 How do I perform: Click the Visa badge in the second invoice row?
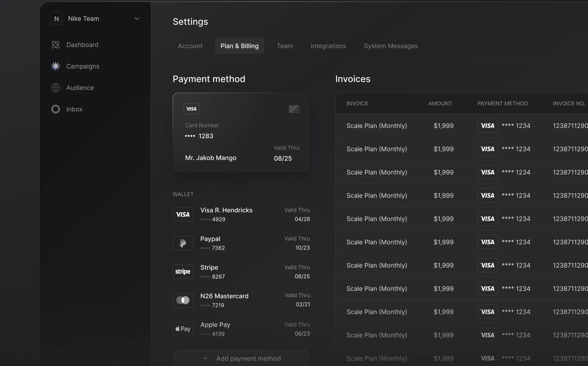(488, 149)
